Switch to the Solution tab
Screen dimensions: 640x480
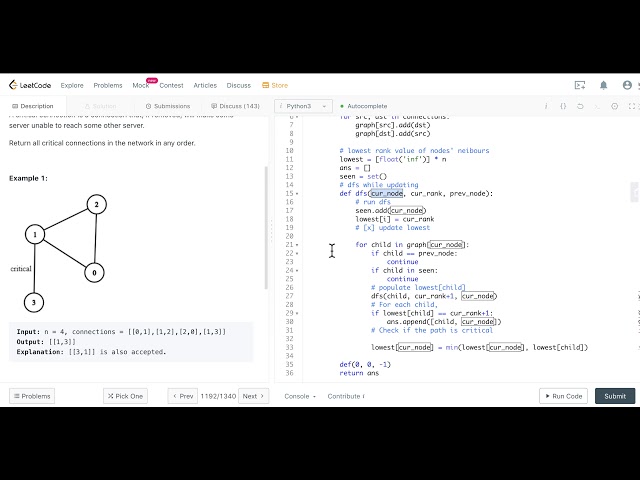tap(100, 106)
